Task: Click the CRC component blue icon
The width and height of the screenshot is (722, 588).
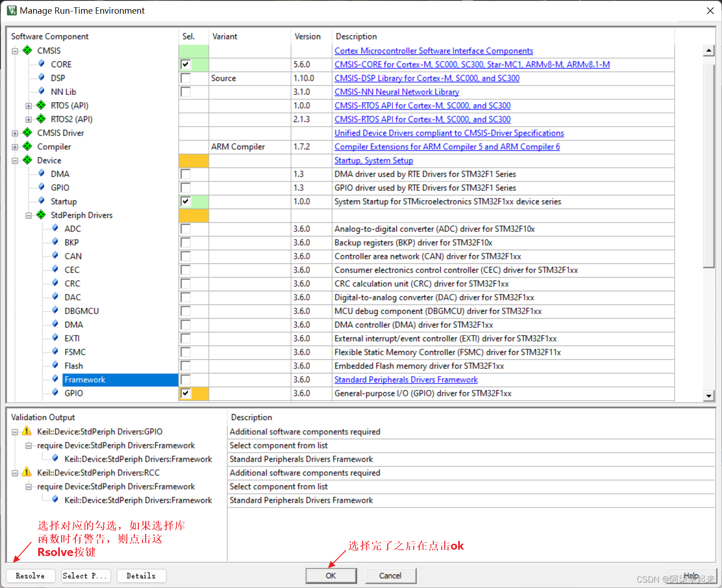Action: click(x=55, y=283)
